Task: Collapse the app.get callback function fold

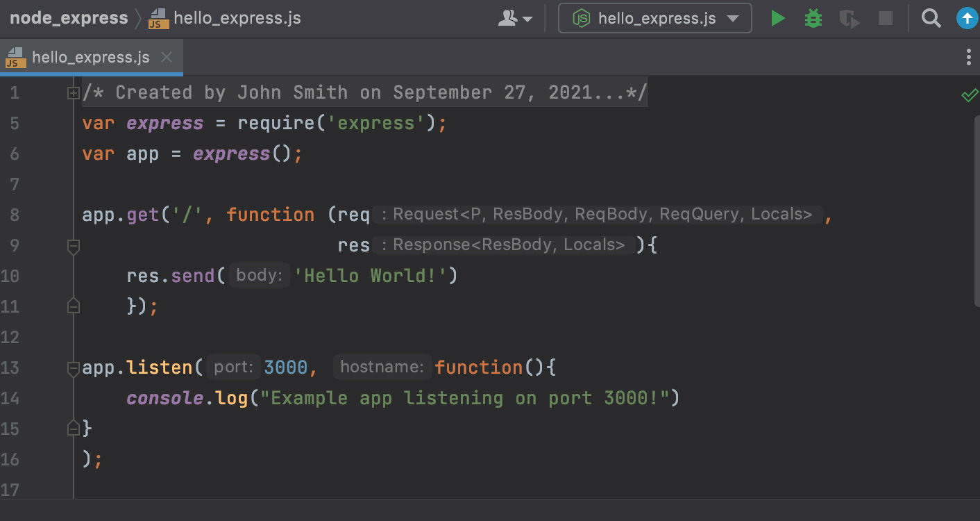Action: pyautogui.click(x=73, y=245)
